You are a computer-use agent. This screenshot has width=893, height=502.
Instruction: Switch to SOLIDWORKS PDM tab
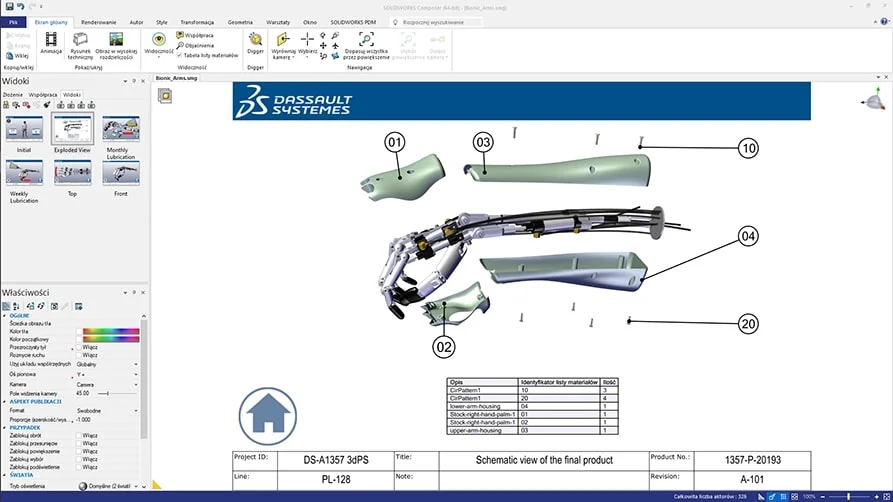(x=353, y=22)
